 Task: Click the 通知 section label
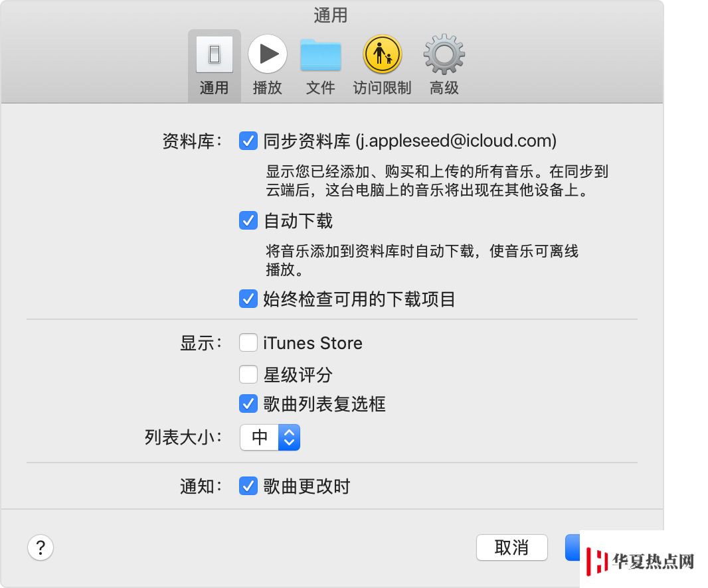tap(201, 487)
